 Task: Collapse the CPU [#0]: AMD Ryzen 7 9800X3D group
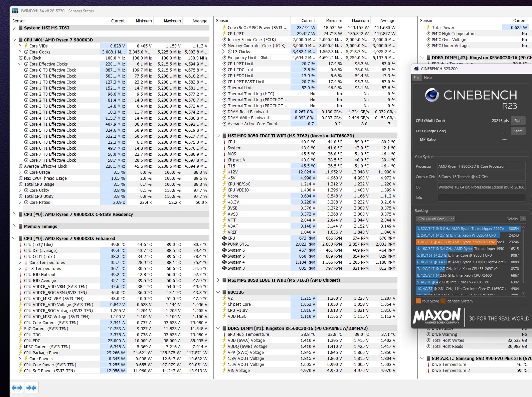[14, 40]
